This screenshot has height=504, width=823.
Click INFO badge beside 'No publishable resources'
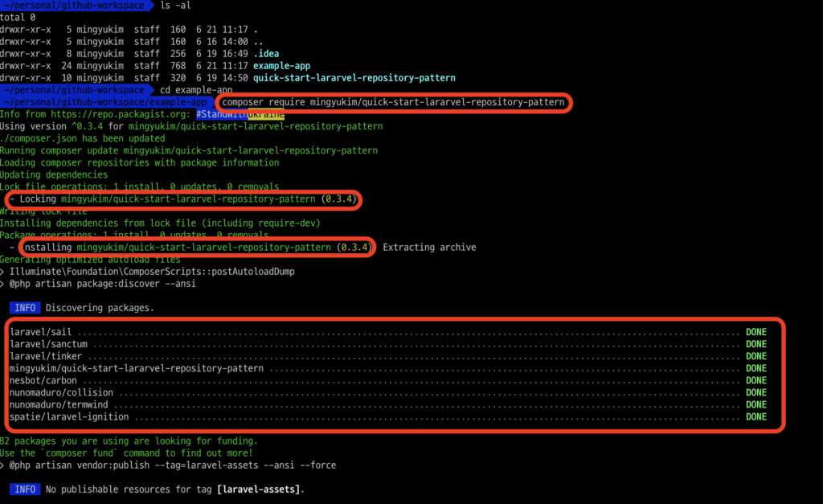25,490
